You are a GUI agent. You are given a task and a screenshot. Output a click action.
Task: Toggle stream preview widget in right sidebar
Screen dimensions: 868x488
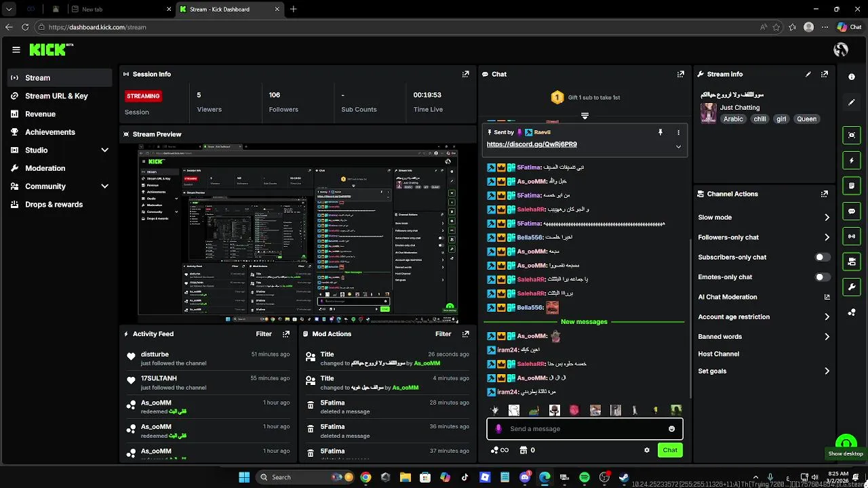(852, 135)
